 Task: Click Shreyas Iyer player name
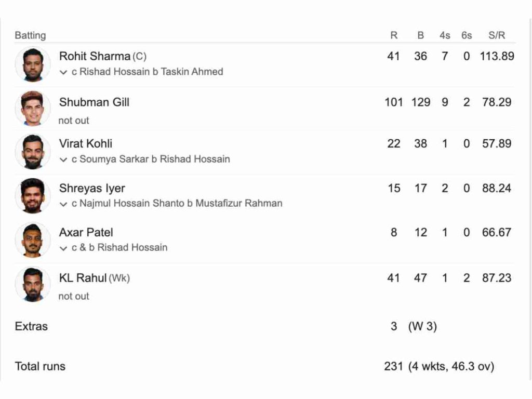92,188
